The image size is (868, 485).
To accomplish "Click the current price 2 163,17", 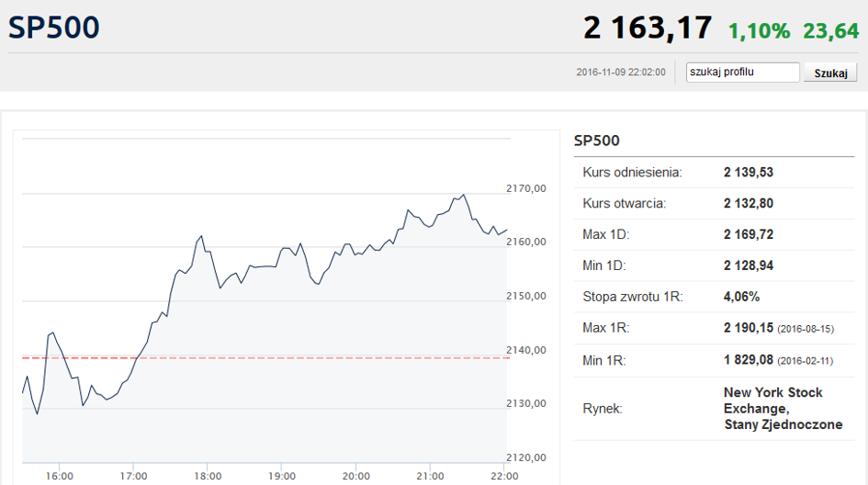I will click(648, 28).
